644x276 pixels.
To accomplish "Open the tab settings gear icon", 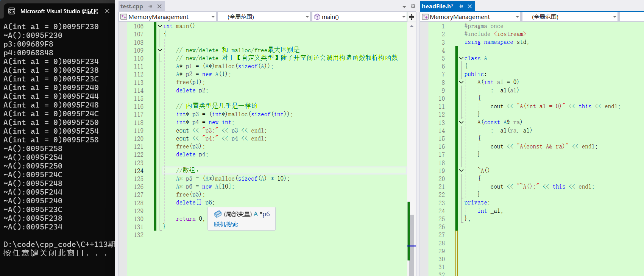I will [413, 6].
